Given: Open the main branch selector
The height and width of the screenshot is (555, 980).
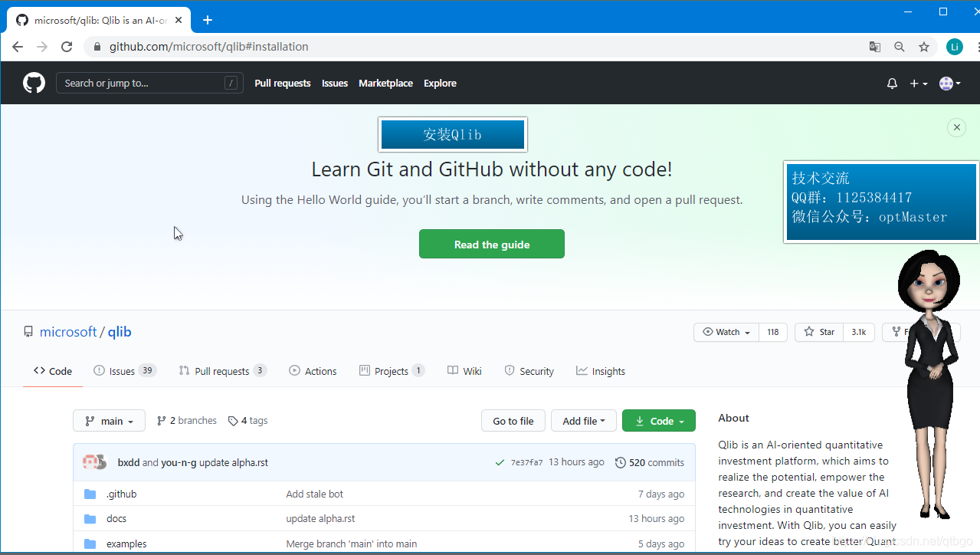Looking at the screenshot, I should 109,421.
